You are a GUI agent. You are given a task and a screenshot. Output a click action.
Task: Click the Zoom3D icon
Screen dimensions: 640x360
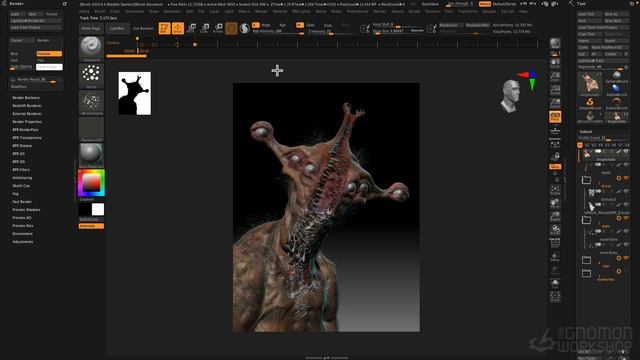[555, 217]
